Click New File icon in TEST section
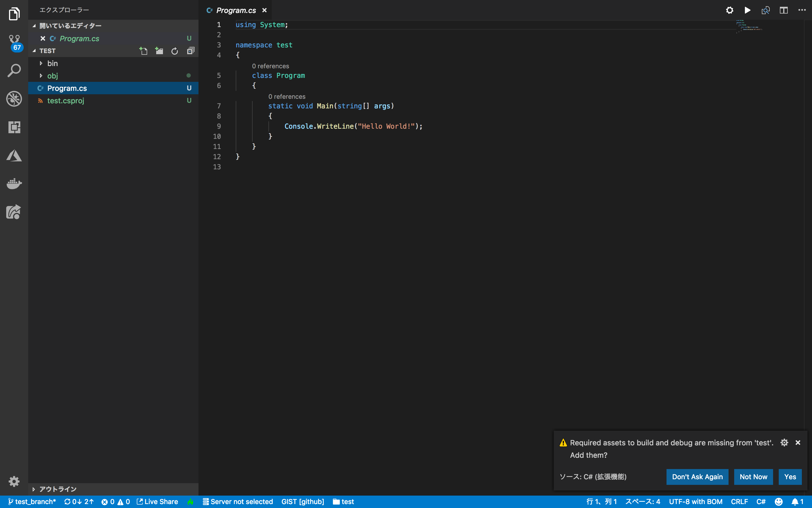This screenshot has height=508, width=812. [x=144, y=51]
